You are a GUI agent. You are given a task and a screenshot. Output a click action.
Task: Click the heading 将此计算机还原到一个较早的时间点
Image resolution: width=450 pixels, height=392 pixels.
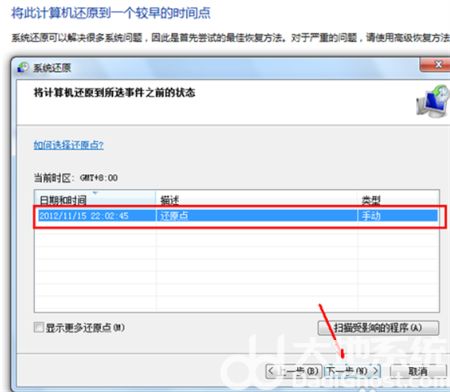pyautogui.click(x=111, y=13)
